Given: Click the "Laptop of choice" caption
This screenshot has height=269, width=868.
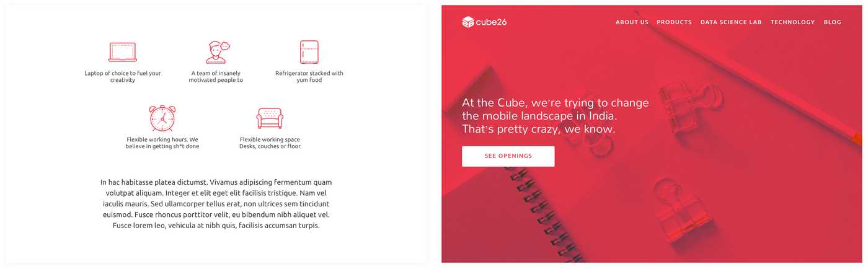Looking at the screenshot, I should 123,76.
